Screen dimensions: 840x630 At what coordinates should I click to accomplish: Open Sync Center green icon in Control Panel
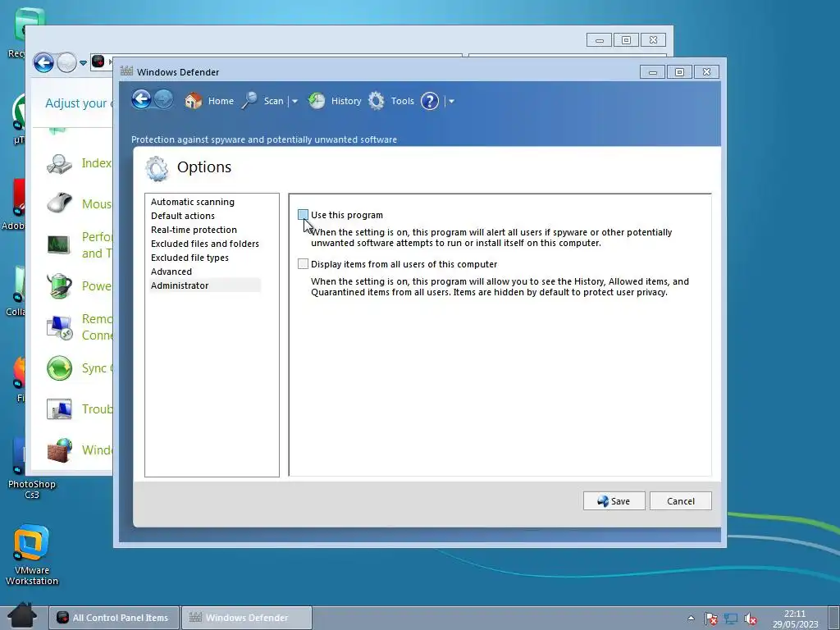(x=59, y=368)
